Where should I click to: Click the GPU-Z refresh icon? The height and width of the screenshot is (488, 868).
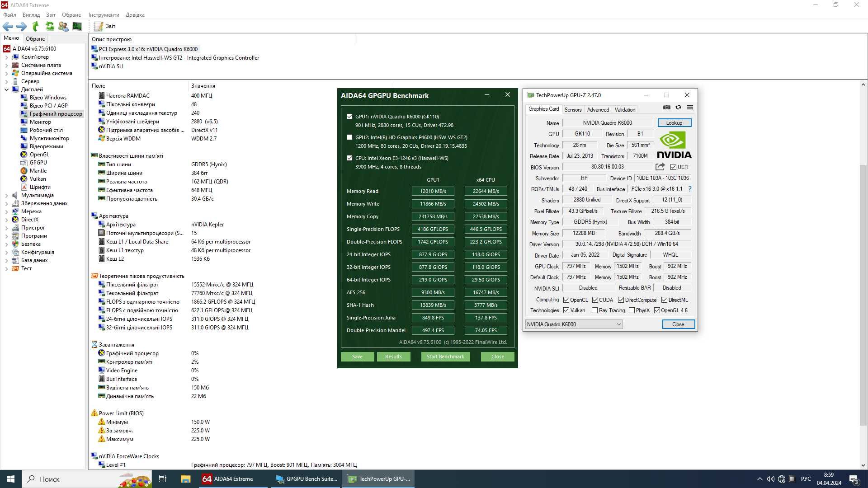pyautogui.click(x=678, y=107)
